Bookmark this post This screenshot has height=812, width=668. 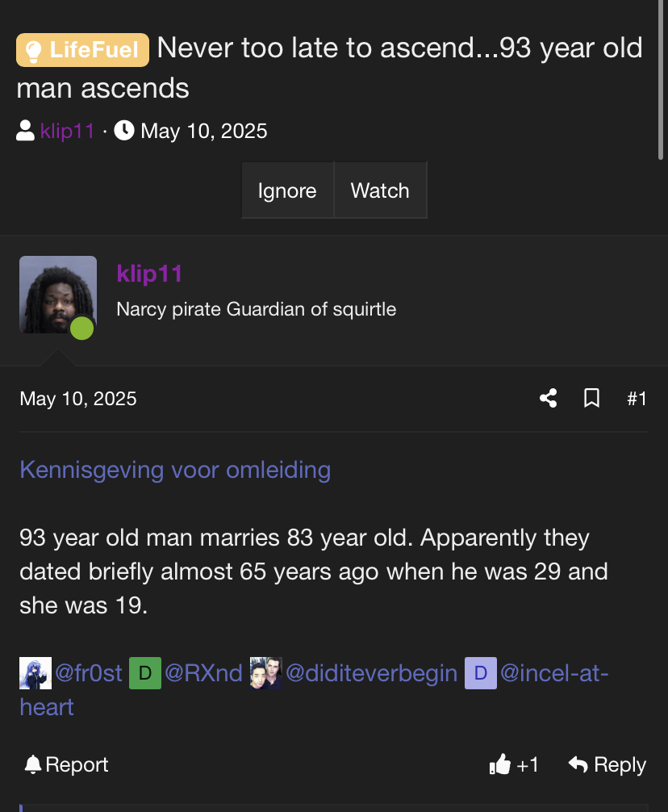coord(591,399)
